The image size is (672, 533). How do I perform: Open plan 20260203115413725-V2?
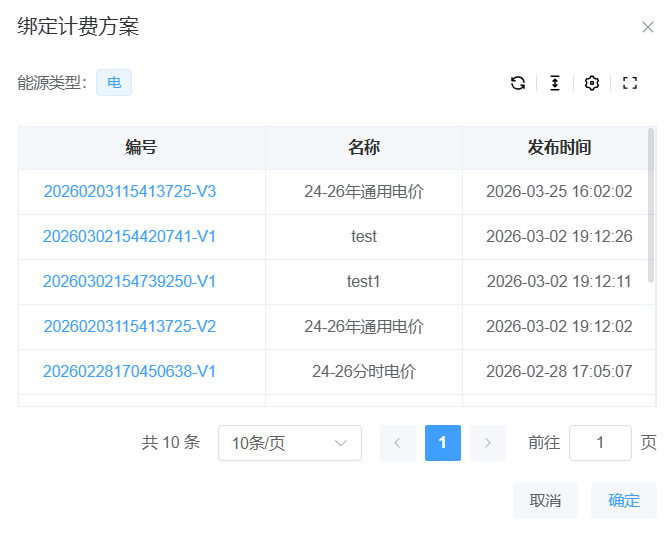point(130,326)
